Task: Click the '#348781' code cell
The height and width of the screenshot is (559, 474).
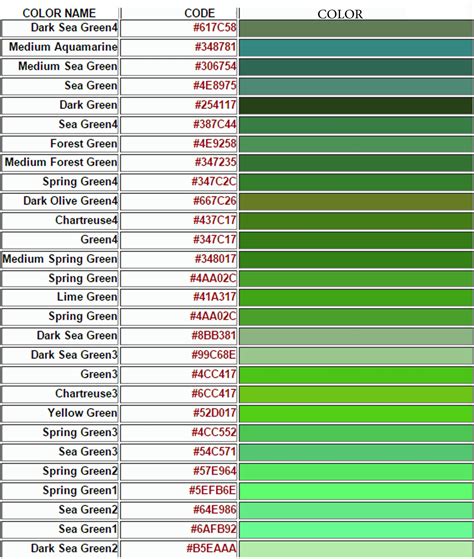Action: [x=179, y=48]
